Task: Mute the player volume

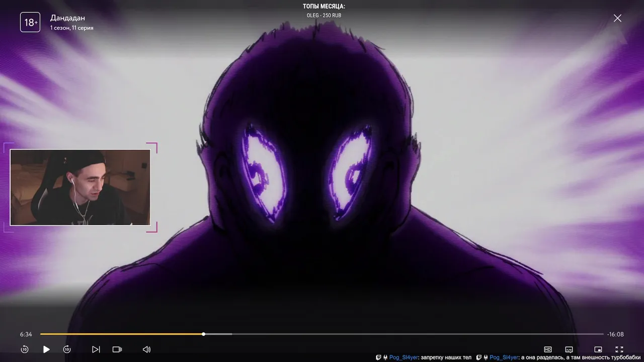Action: (x=146, y=349)
